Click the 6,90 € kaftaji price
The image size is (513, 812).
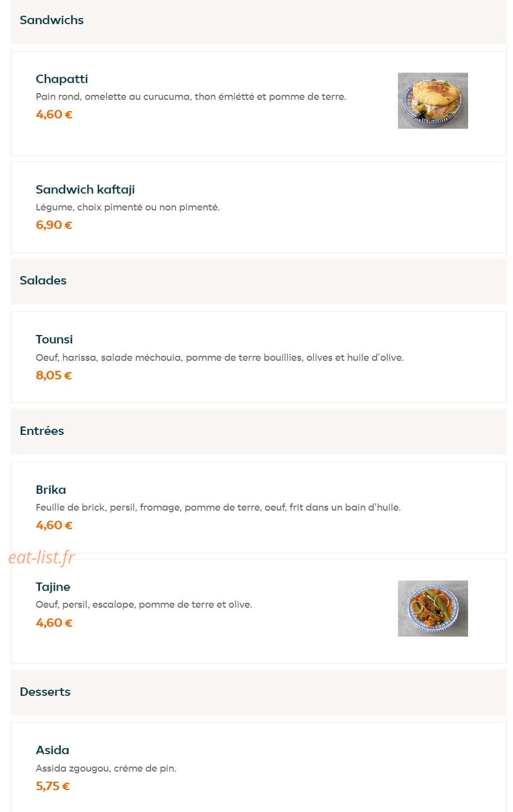(54, 225)
